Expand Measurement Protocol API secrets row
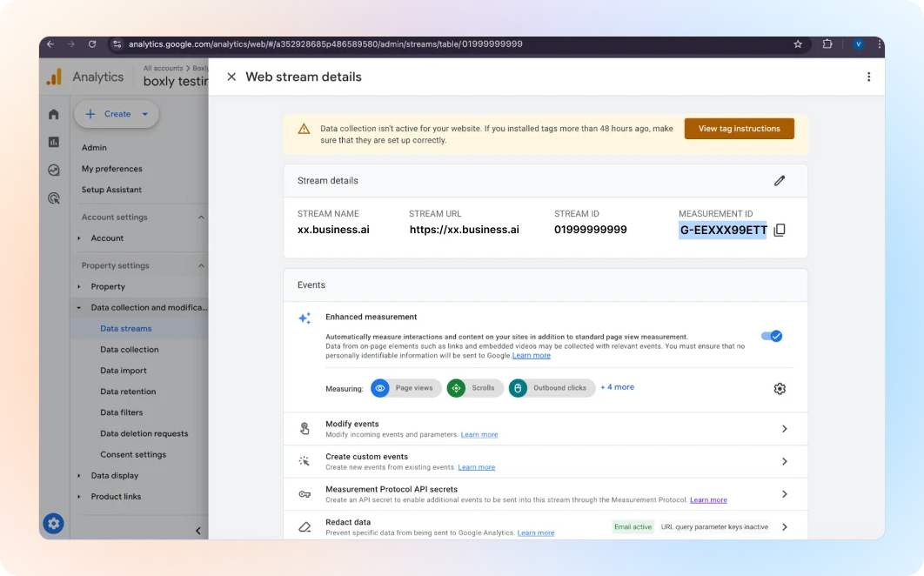Viewport: 924px width, 576px height. (784, 494)
